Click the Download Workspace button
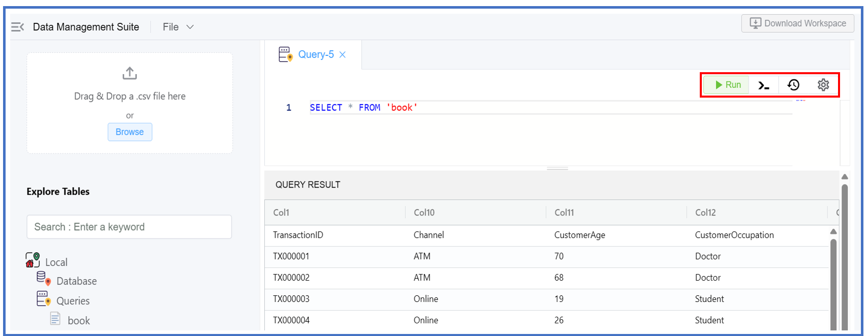 (797, 23)
